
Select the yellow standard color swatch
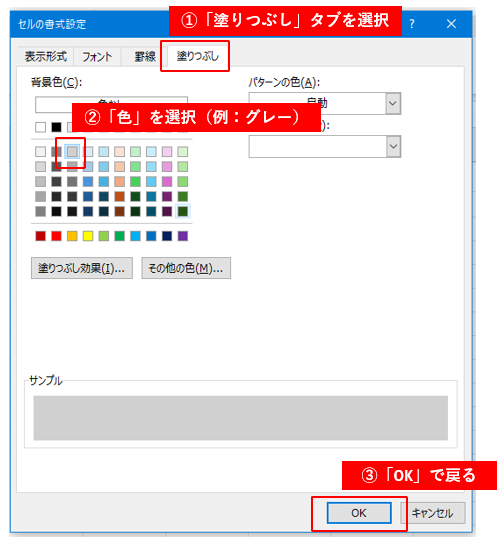88,236
